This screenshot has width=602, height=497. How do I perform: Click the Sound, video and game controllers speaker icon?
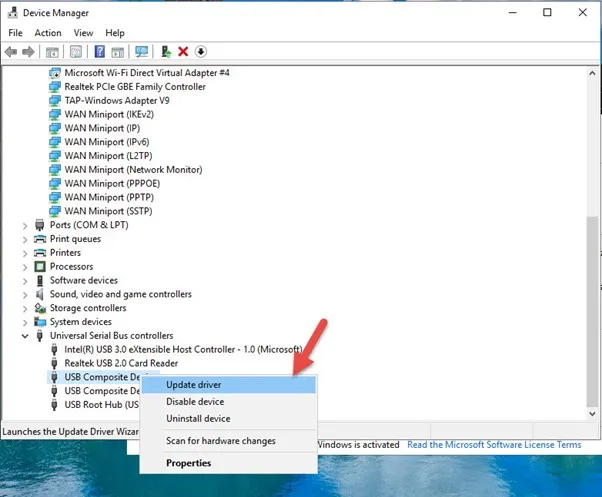coord(40,294)
